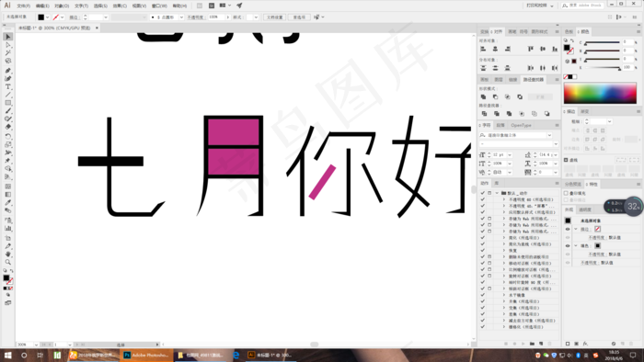644x362 pixels.
Task: Select the Pen tool
Action: [x=7, y=71]
